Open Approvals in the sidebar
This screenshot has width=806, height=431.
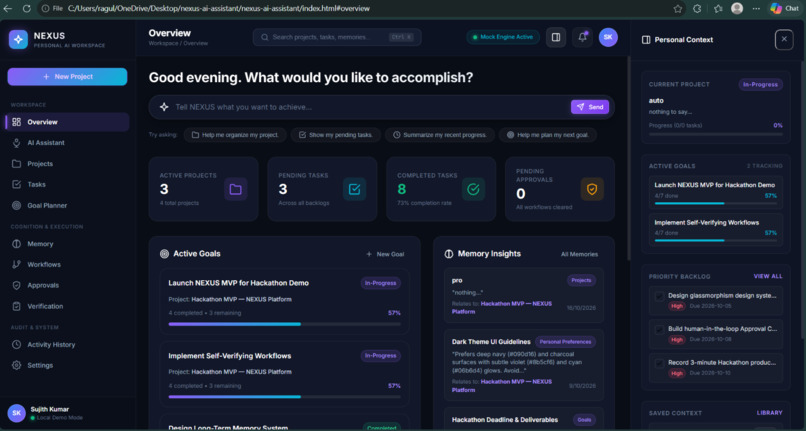point(67,285)
